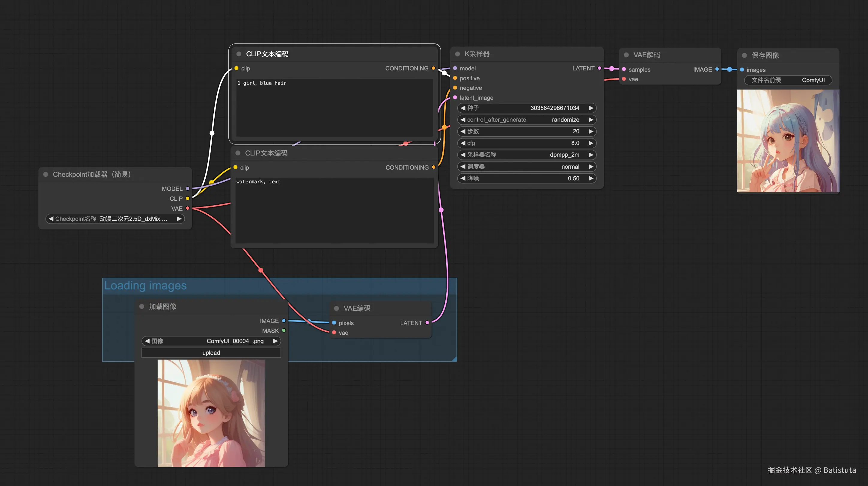This screenshot has height=486, width=868.
Task: Select the 'Loading images' group title
Action: point(145,286)
